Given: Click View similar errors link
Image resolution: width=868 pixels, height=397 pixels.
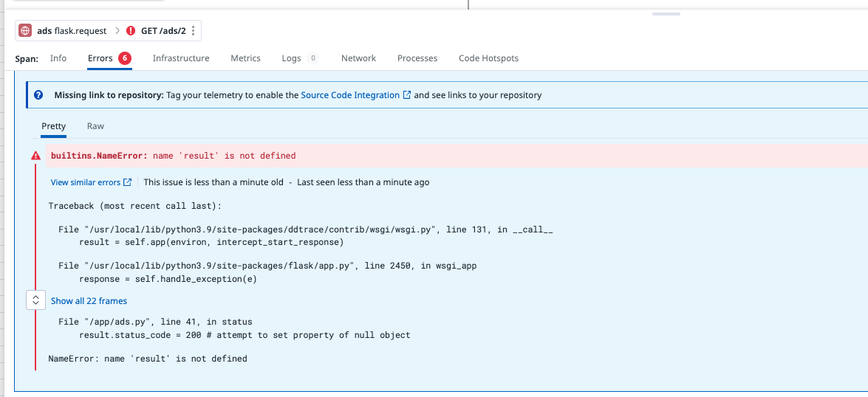Looking at the screenshot, I should [85, 182].
